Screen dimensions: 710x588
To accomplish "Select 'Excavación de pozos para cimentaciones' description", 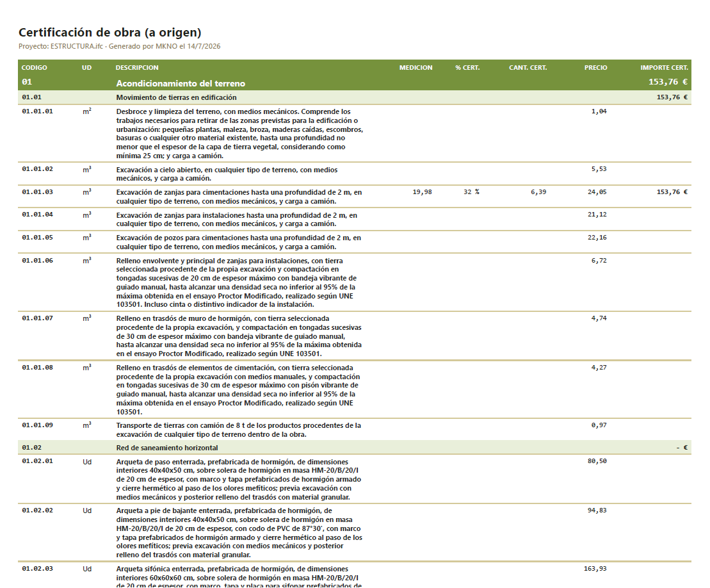I will point(239,242).
